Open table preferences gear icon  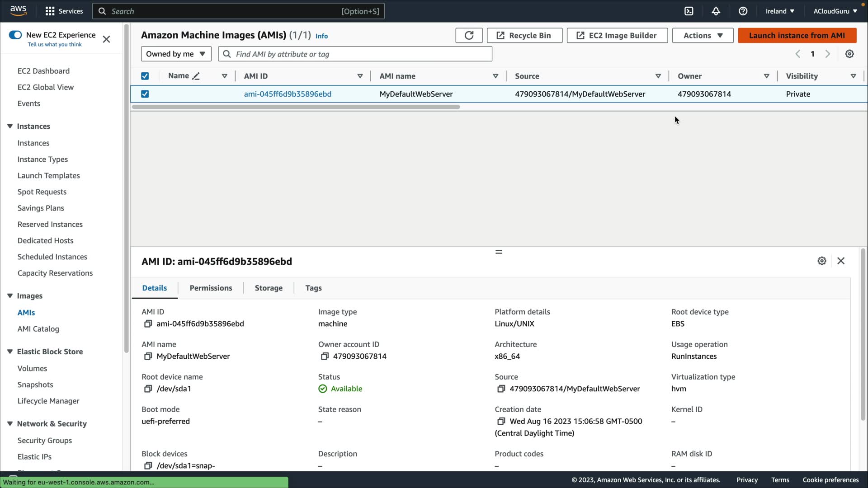(x=849, y=54)
